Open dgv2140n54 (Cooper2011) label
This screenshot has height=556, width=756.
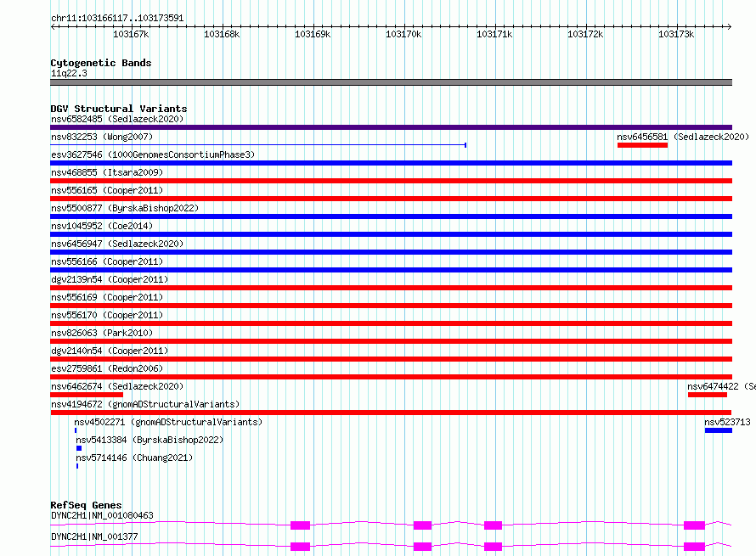110,351
